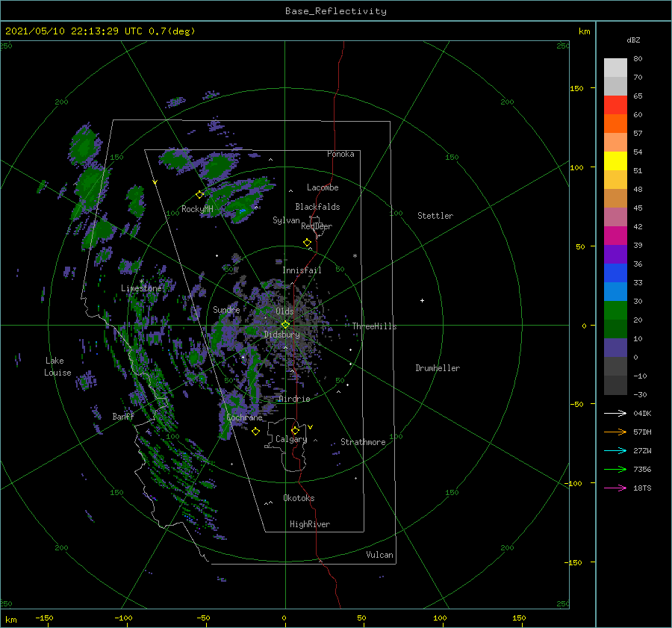
Task: Select the yellow diamond marker above Calgary label
Action: tap(295, 430)
